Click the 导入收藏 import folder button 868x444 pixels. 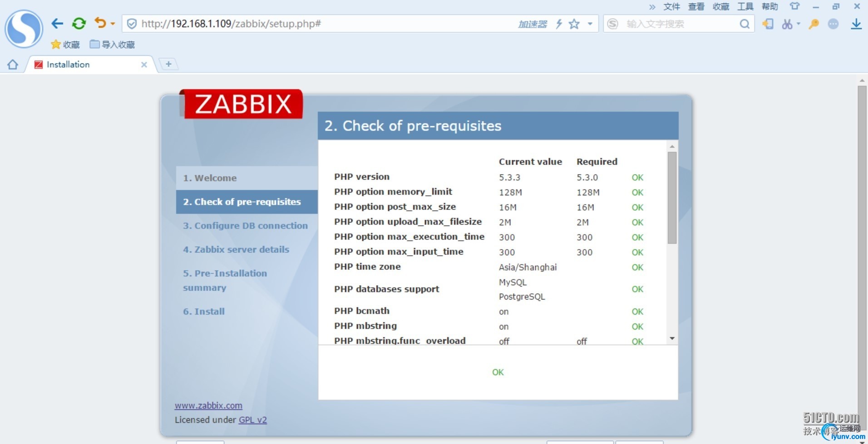point(112,44)
